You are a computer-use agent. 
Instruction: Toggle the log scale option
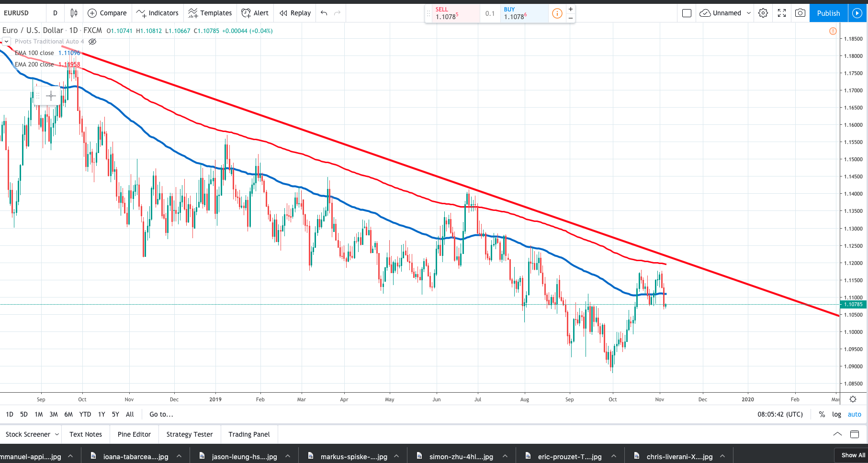click(836, 414)
